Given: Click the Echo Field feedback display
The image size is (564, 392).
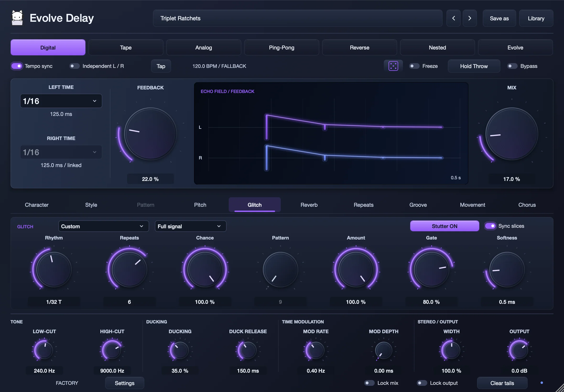Looking at the screenshot, I should point(331,133).
